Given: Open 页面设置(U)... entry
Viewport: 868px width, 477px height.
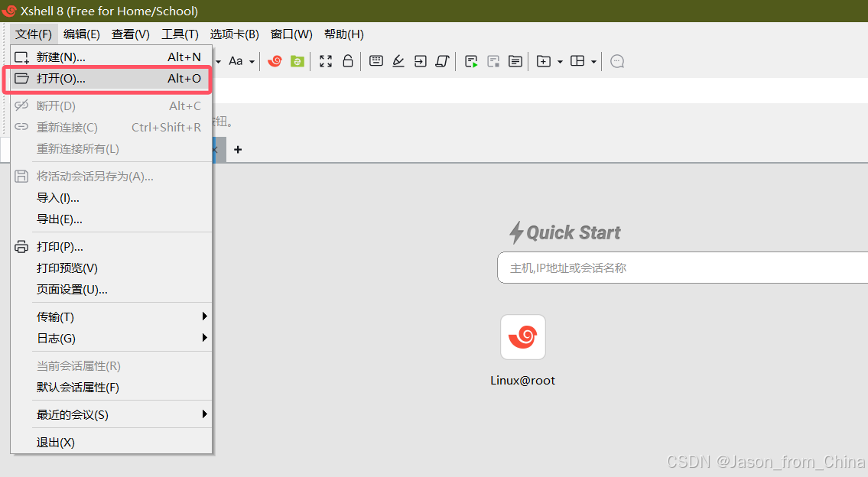Looking at the screenshot, I should tap(111, 290).
